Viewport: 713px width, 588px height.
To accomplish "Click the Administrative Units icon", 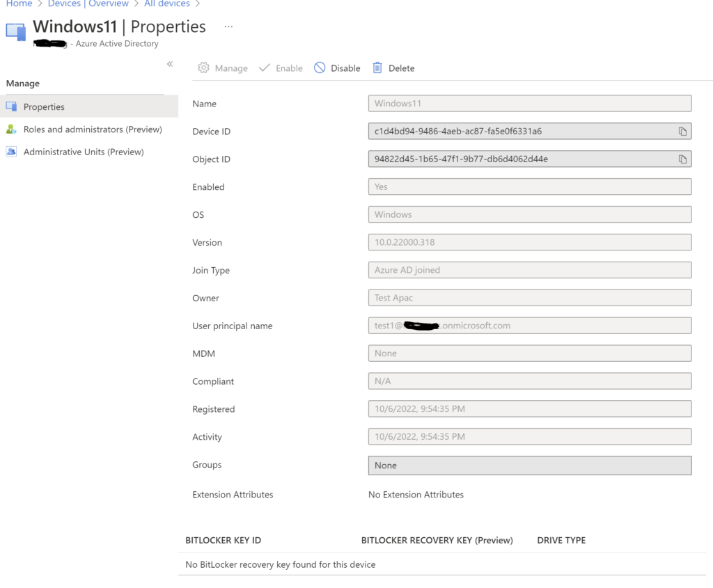I will pyautogui.click(x=11, y=152).
